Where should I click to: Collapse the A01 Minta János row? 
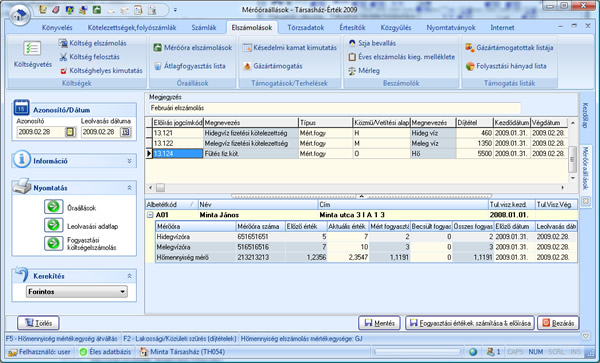point(150,215)
